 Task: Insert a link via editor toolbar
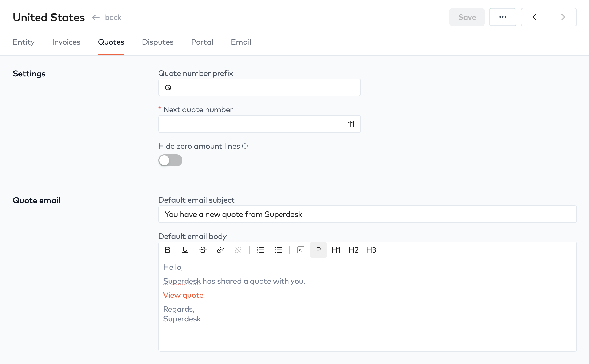220,250
